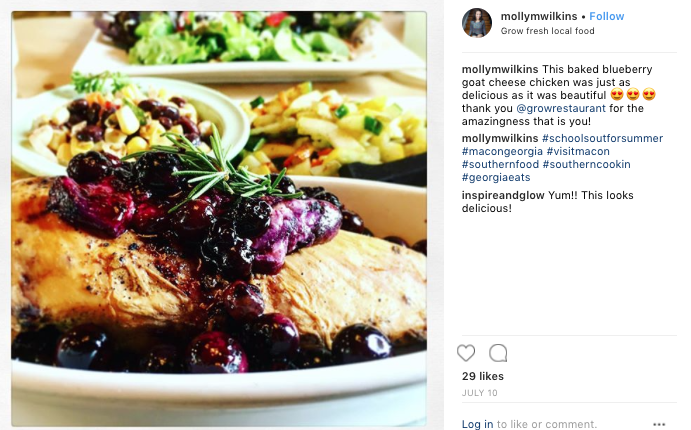Image resolution: width=691 pixels, height=430 pixels.
Task: Open the #visitmacon hashtag
Action: (x=578, y=152)
